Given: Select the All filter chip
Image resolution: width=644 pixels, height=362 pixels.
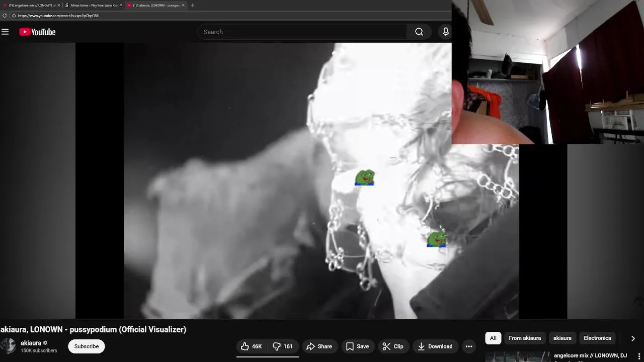Looking at the screenshot, I should 493,338.
